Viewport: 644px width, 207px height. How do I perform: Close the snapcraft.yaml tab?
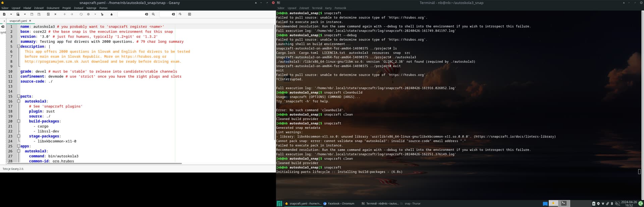pyautogui.click(x=30, y=21)
